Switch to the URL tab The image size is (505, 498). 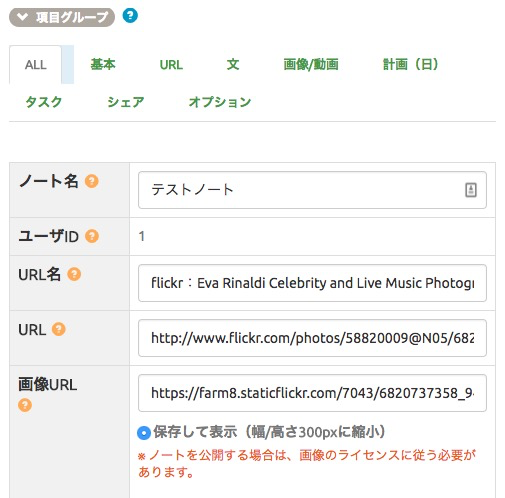pos(171,65)
